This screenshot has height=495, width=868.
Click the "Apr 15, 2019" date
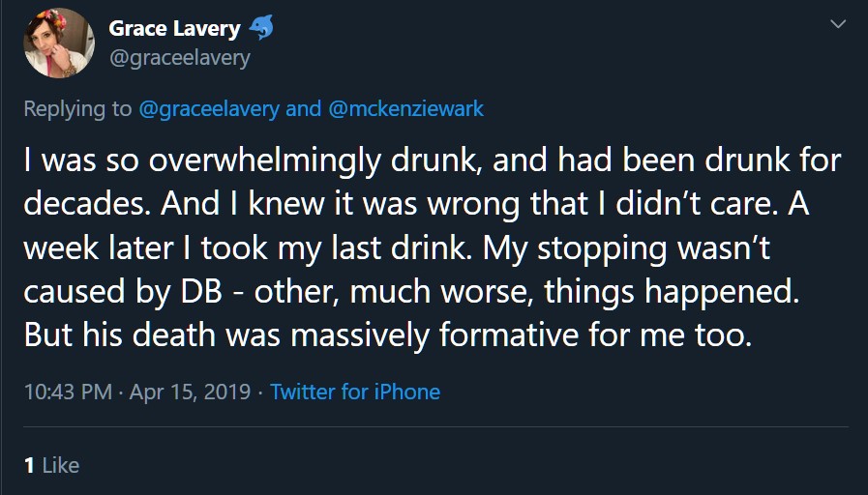190,392
